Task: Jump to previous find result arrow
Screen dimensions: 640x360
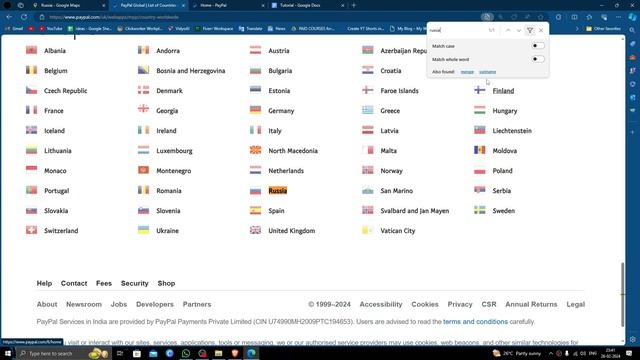Action: (x=508, y=30)
